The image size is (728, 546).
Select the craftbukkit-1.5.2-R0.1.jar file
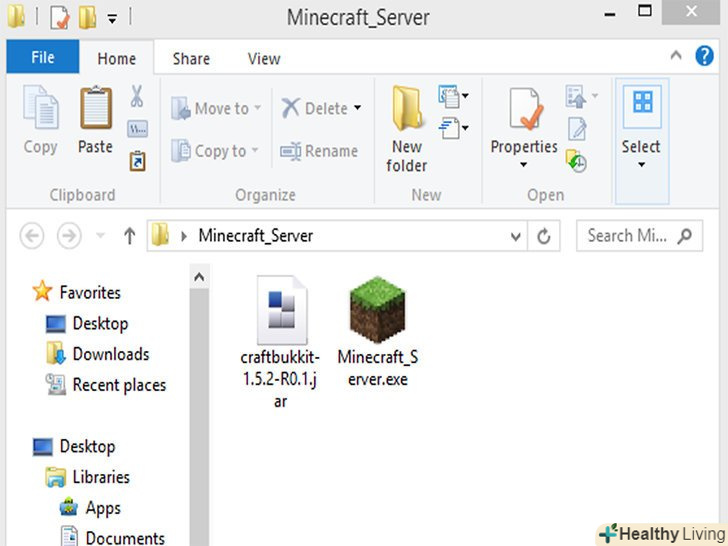point(280,343)
